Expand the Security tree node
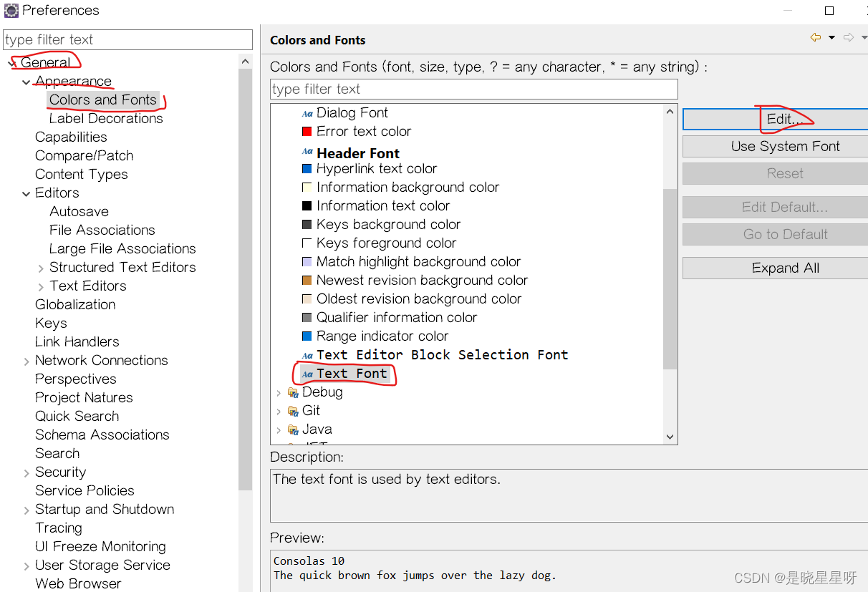The image size is (868, 592). click(26, 473)
